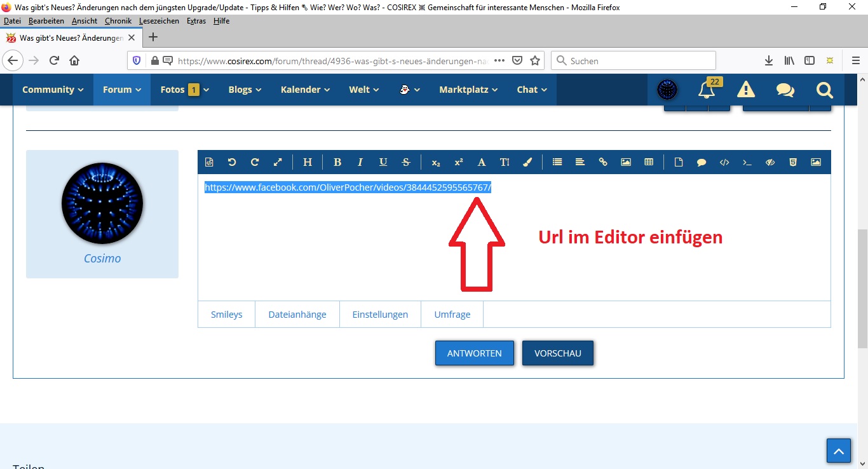This screenshot has width=868, height=469.
Task: Open the Marktplatz dropdown menu
Action: tap(468, 90)
